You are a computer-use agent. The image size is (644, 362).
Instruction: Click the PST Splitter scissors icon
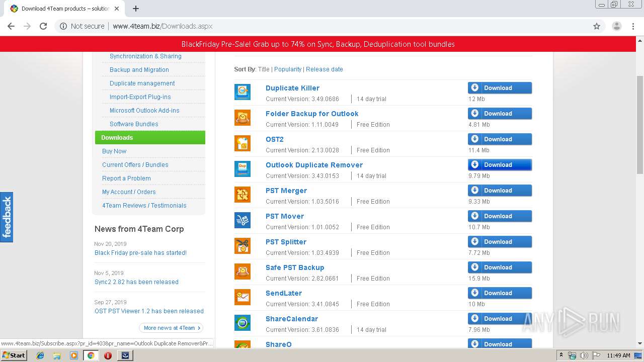tap(243, 246)
